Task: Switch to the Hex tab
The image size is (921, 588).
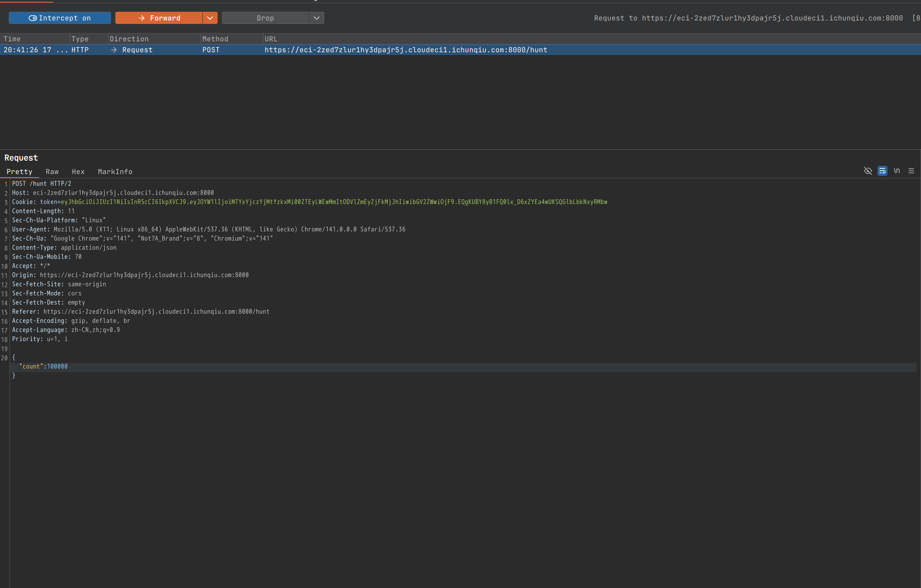Action: [x=78, y=171]
